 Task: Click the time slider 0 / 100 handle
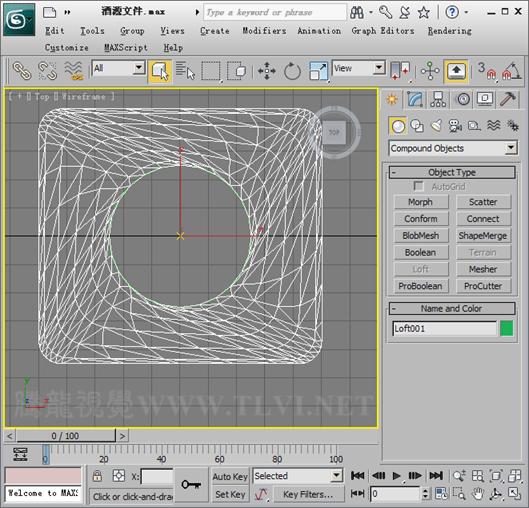(66, 436)
